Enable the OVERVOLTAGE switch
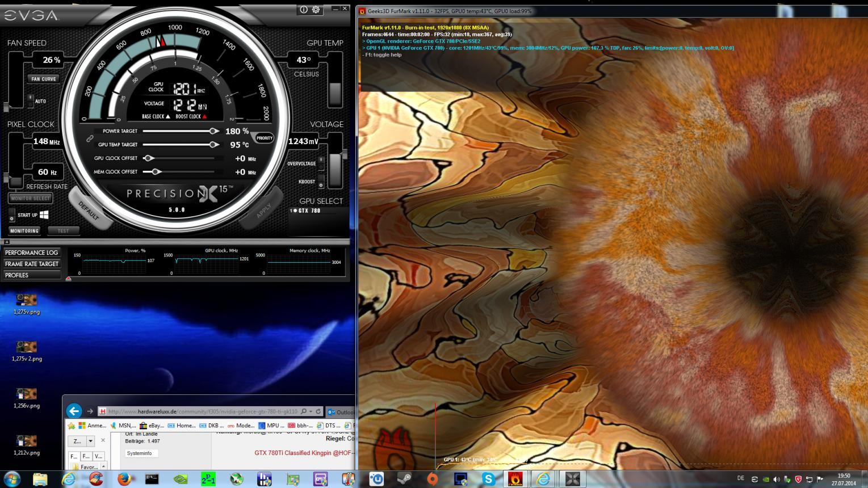 (321, 163)
